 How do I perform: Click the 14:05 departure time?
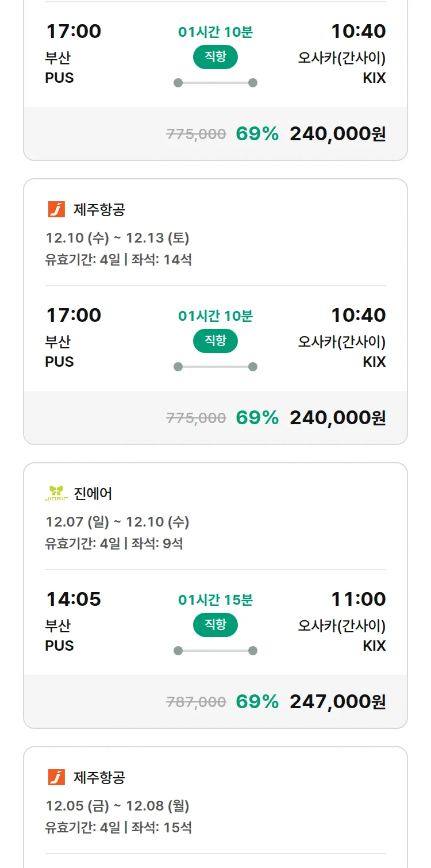(74, 599)
